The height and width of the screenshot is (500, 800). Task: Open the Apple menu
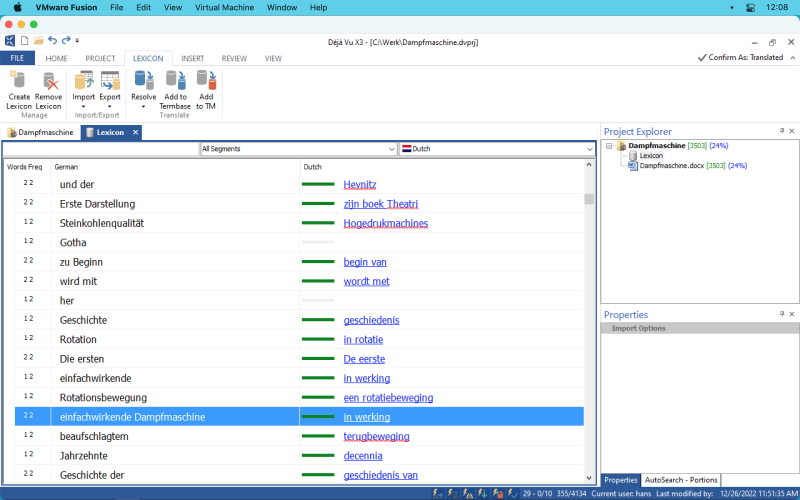(x=18, y=7)
